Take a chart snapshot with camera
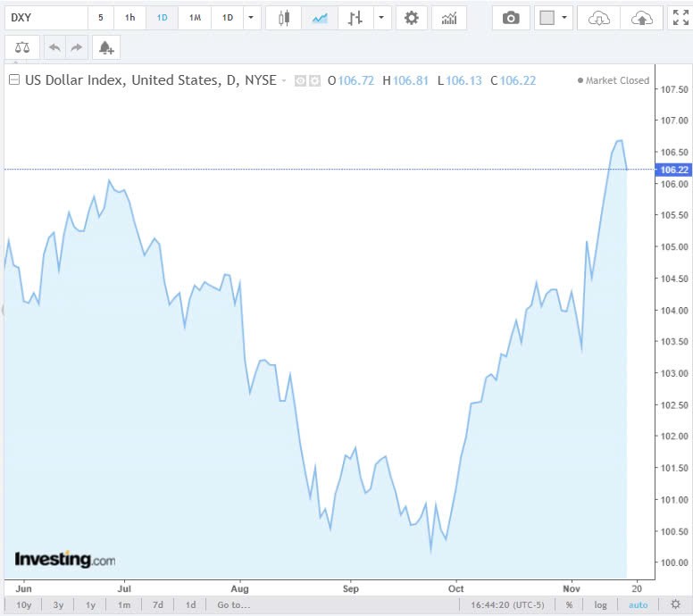This screenshot has height=616, width=693. click(x=511, y=18)
